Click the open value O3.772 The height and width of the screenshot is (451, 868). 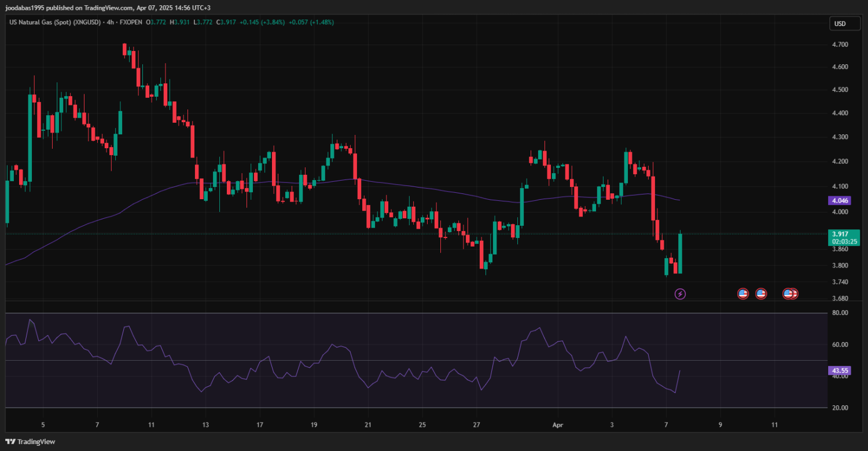coord(155,23)
